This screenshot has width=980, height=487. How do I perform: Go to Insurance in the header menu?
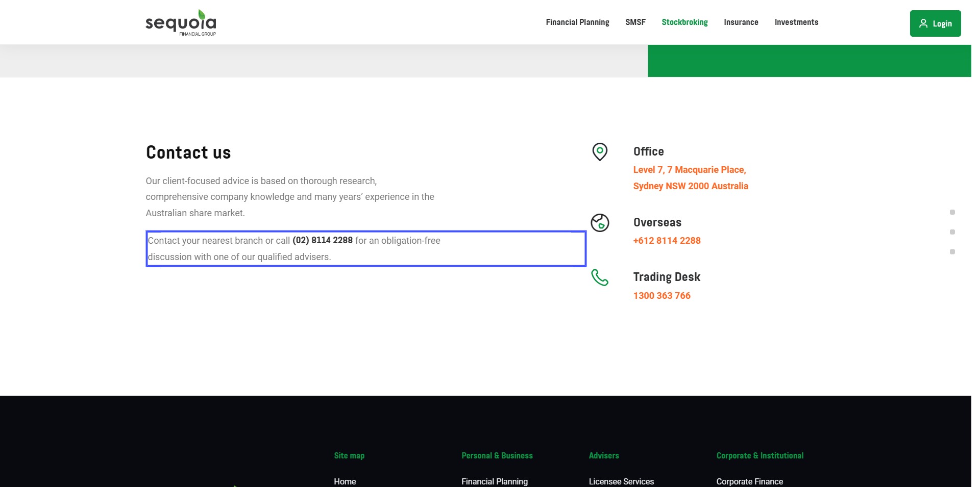(x=741, y=22)
